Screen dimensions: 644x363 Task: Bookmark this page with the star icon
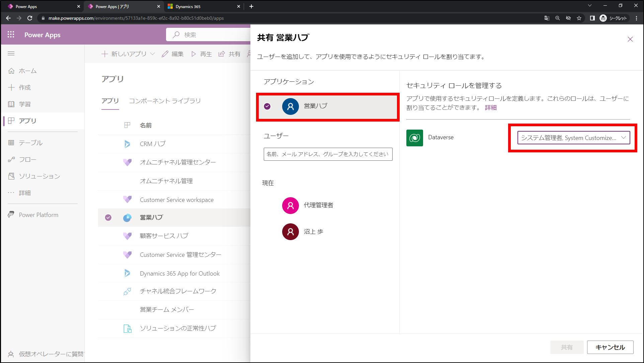[579, 18]
